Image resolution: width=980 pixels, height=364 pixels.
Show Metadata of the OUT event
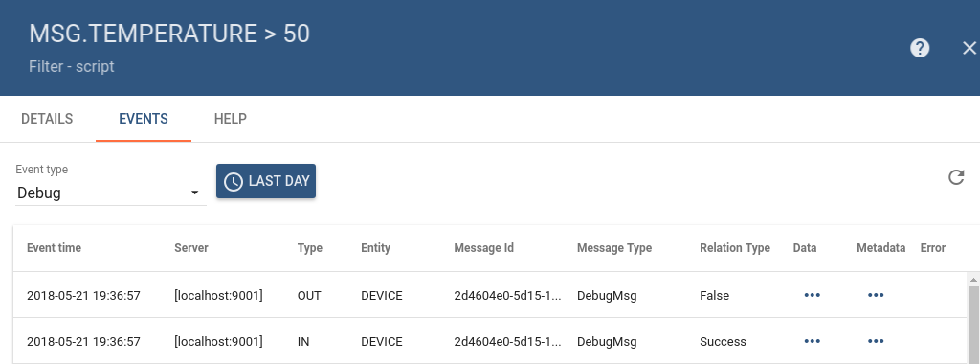point(876,295)
